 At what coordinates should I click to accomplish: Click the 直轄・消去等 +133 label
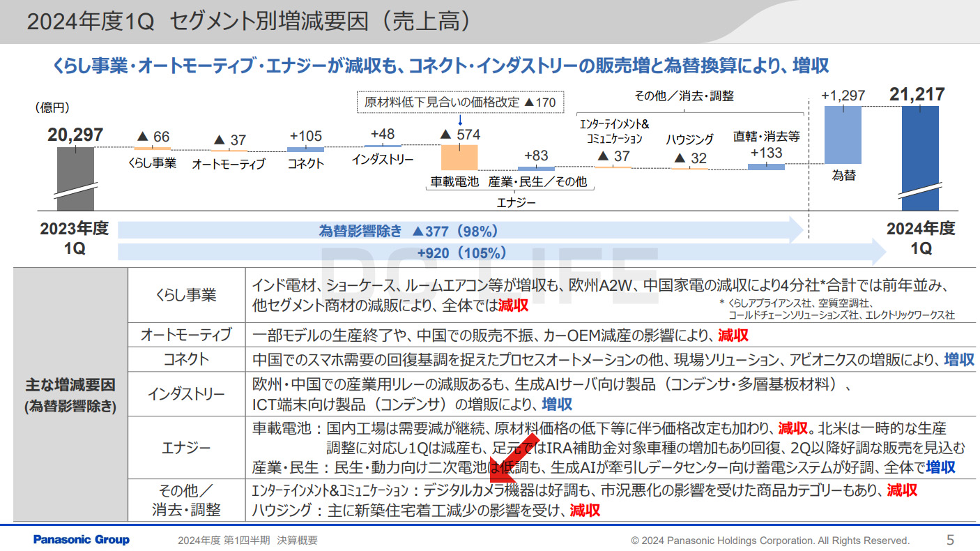coord(766,145)
